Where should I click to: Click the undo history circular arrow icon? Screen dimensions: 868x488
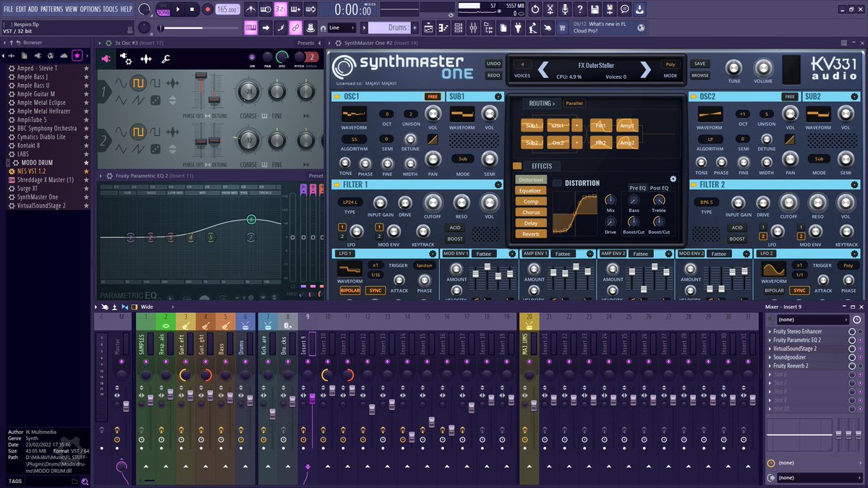tap(535, 9)
